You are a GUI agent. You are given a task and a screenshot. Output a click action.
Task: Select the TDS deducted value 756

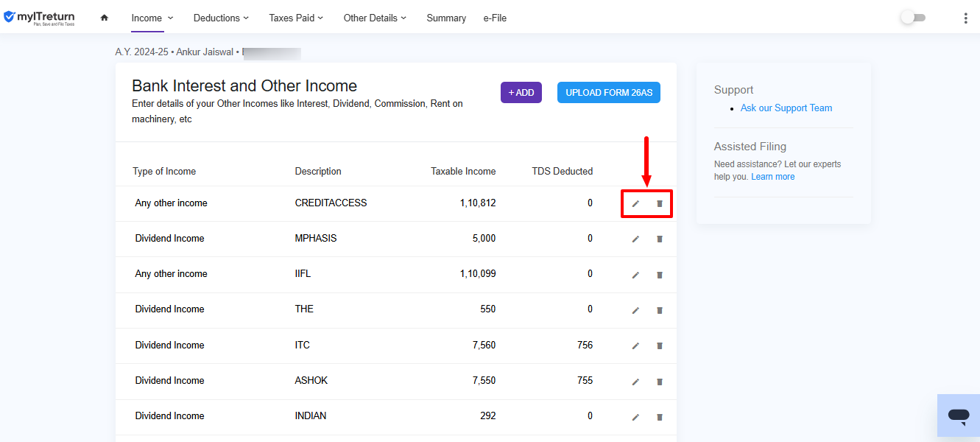click(585, 345)
